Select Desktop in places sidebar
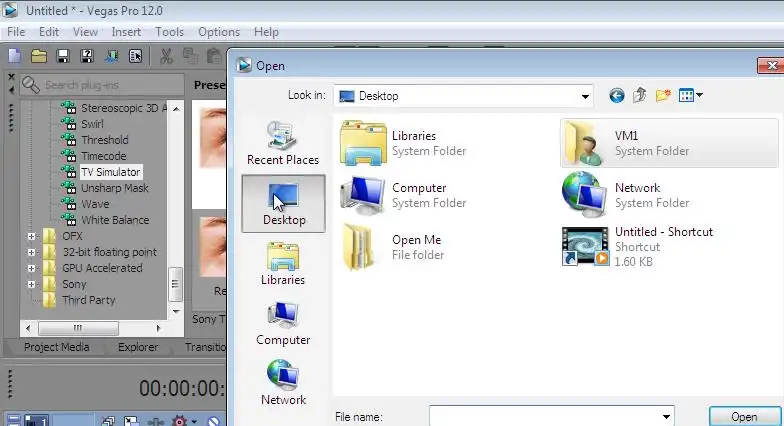784x426 pixels. [284, 204]
